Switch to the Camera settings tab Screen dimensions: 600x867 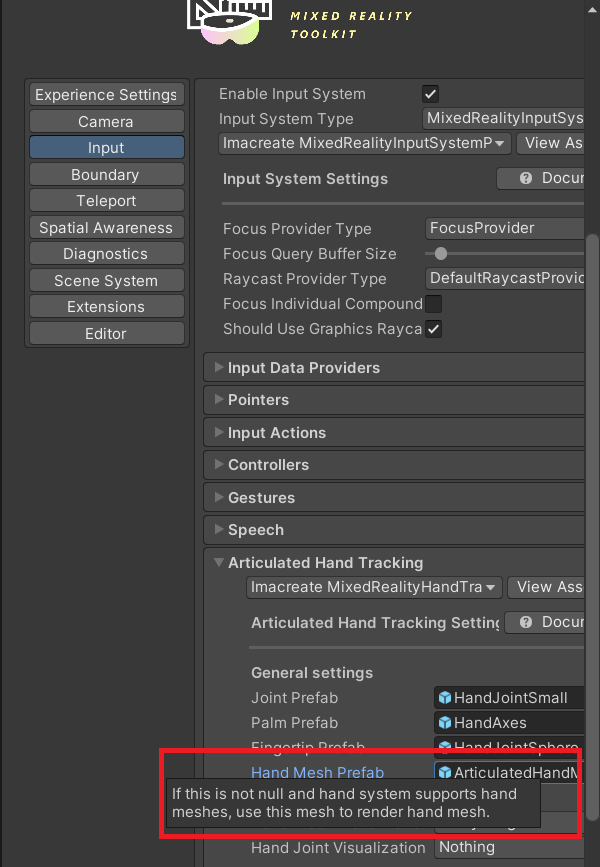107,121
